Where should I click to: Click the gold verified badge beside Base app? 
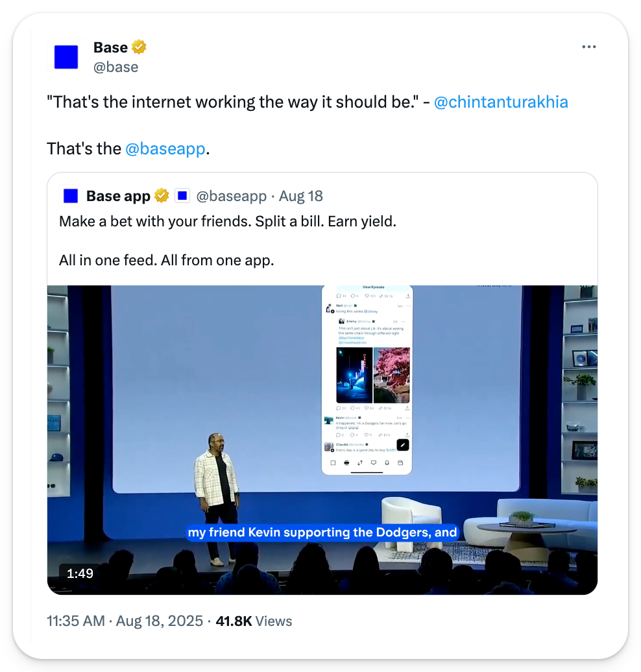pos(162,196)
